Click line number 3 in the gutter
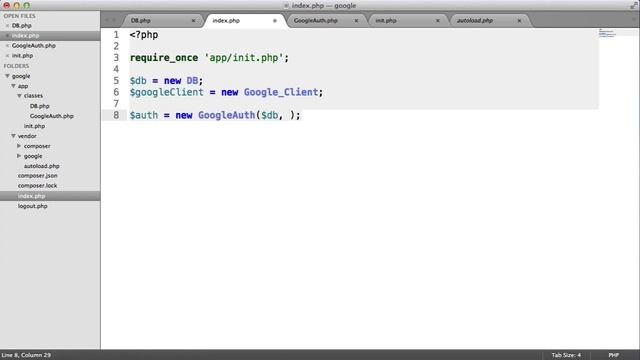640x360 pixels. pos(116,58)
